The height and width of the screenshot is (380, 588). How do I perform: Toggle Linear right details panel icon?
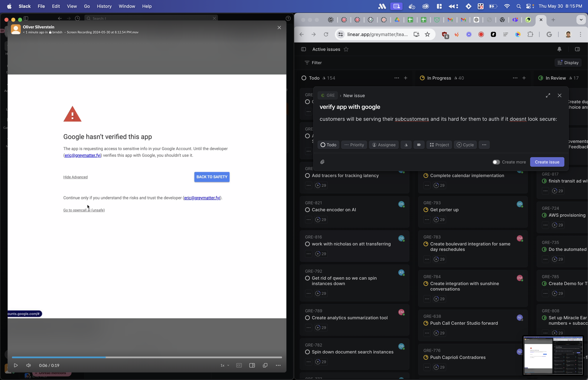(x=577, y=49)
